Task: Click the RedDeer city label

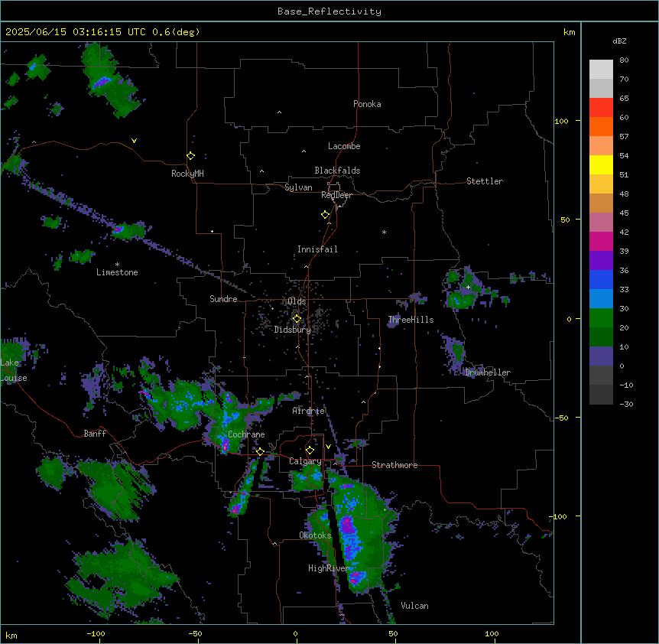Action: pos(336,195)
